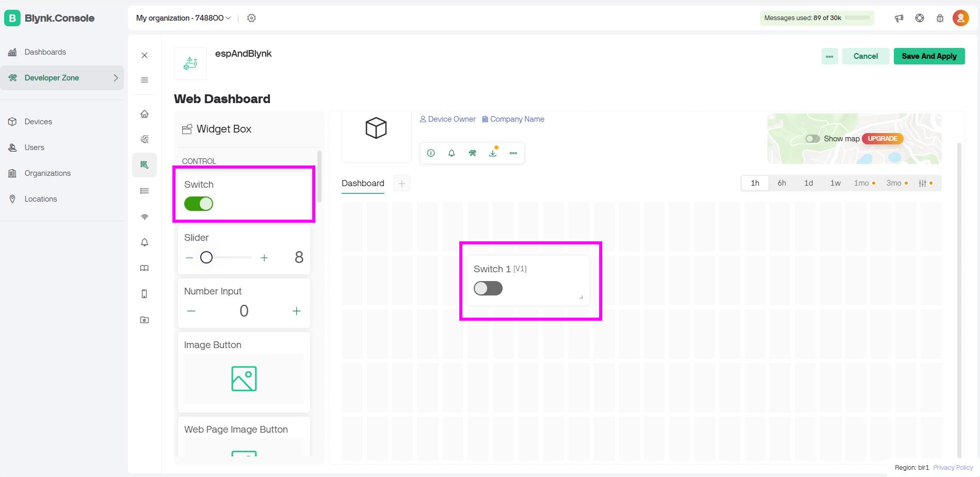980x477 pixels.
Task: Open the Datastreams sliders icon
Action: 144,139
